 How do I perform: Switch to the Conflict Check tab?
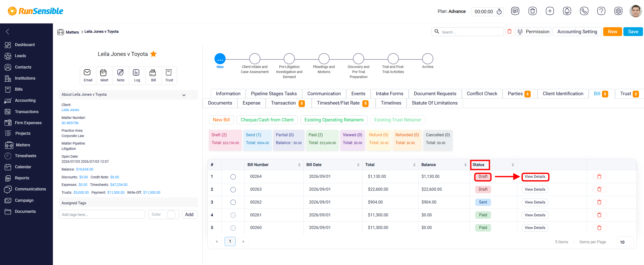(482, 94)
